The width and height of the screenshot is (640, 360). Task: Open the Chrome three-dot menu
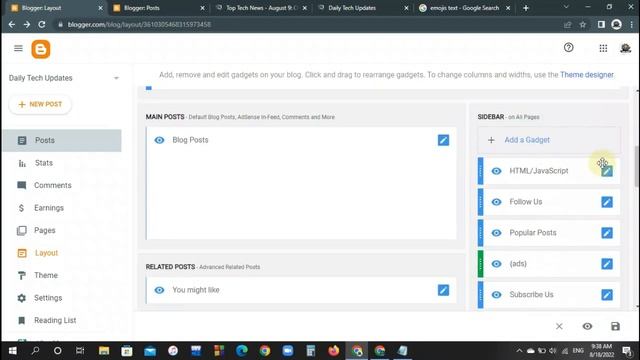click(x=632, y=24)
